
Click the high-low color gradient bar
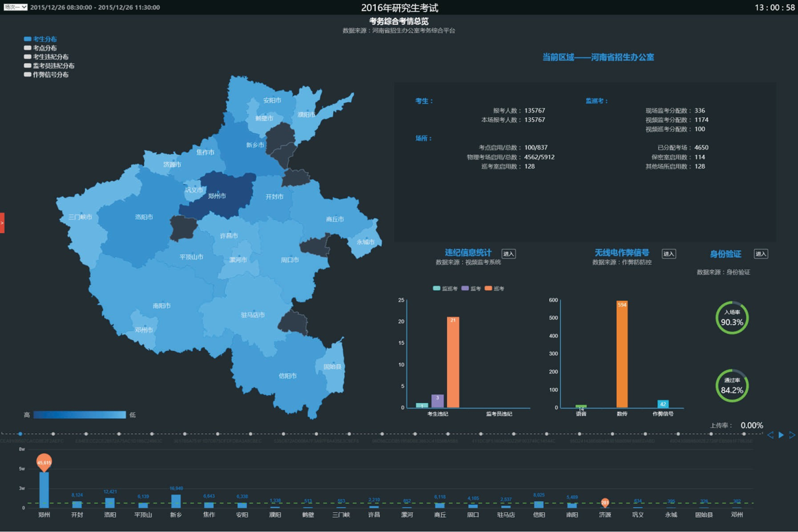(79, 415)
